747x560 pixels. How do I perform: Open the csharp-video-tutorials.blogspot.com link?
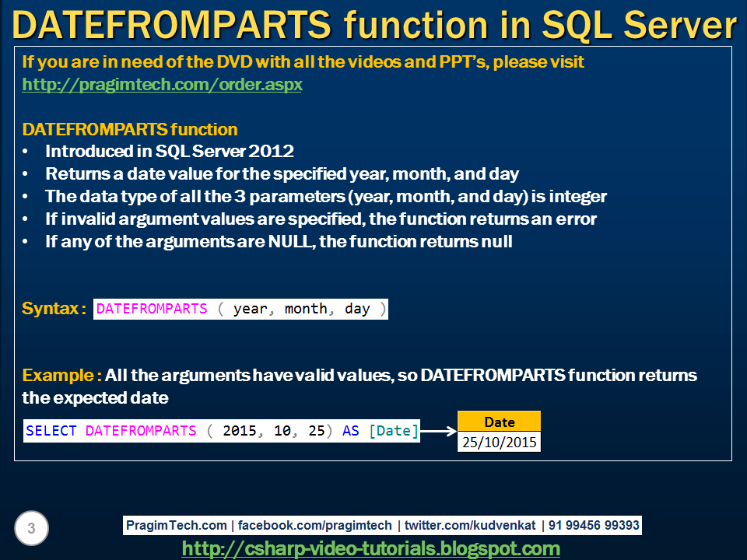click(x=370, y=548)
